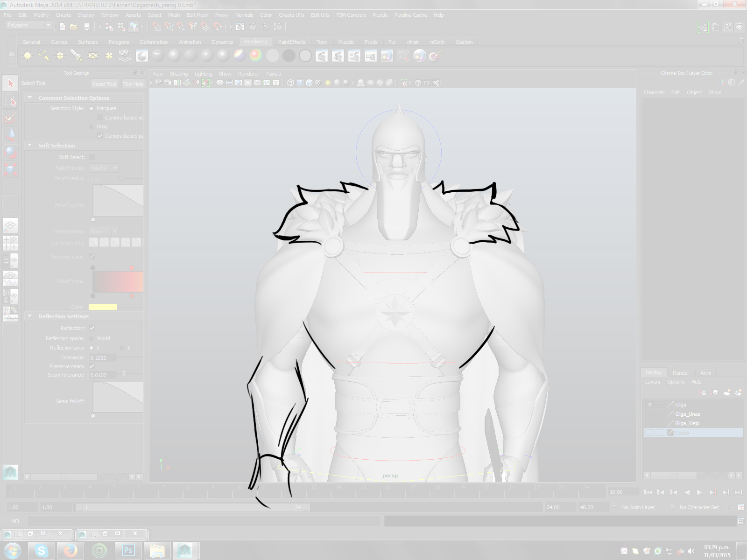The width and height of the screenshot is (747, 560).
Task: Choose the Drag selection style radio
Action: tap(92, 126)
